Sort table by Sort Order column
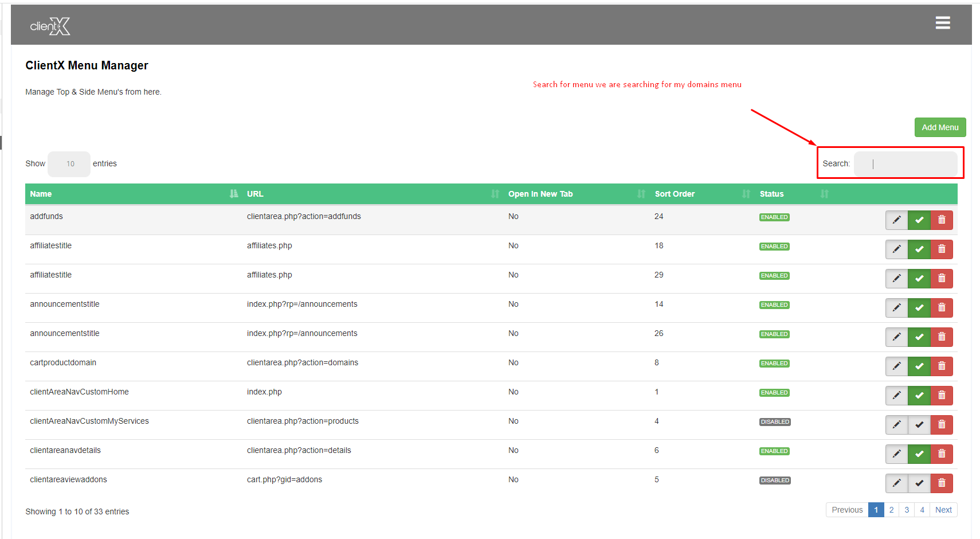980x539 pixels. click(x=675, y=194)
